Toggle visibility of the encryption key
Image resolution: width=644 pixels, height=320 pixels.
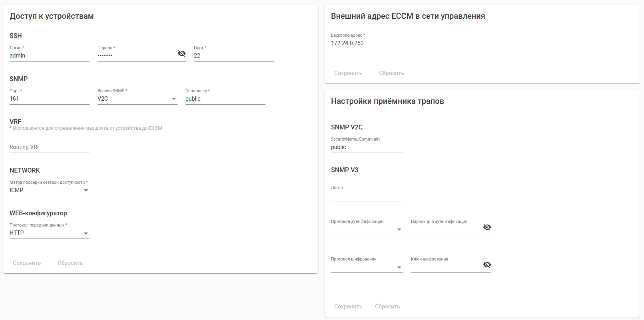pyautogui.click(x=487, y=265)
